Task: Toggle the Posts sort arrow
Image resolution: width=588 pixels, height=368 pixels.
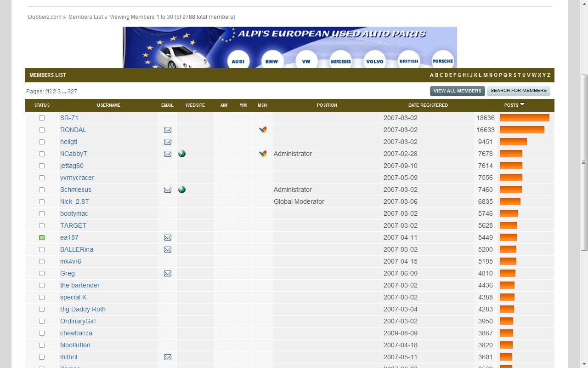Action: tap(522, 104)
